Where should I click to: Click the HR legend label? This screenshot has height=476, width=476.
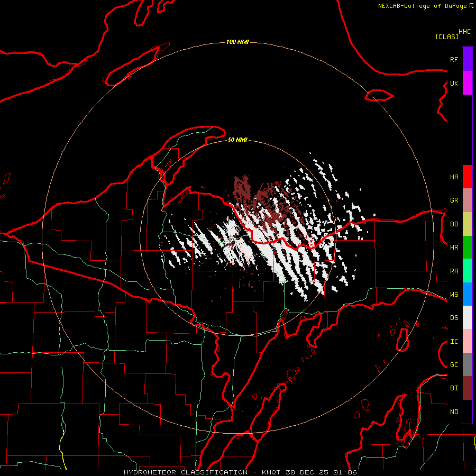[454, 248]
